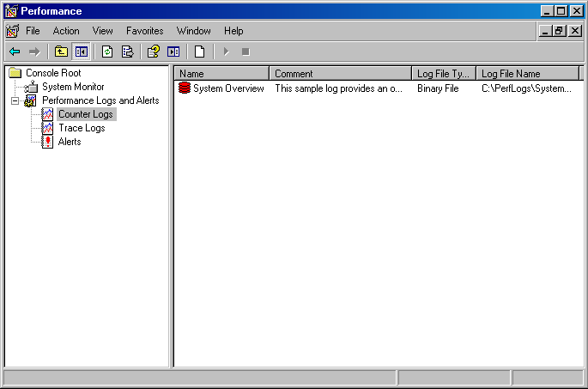Open the Help menu
The image size is (588, 389).
(x=233, y=31)
